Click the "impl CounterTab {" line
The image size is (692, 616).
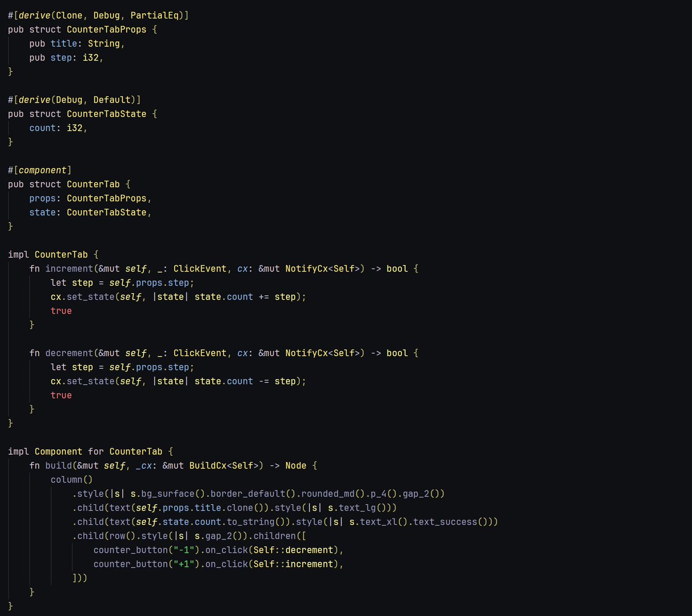(53, 255)
